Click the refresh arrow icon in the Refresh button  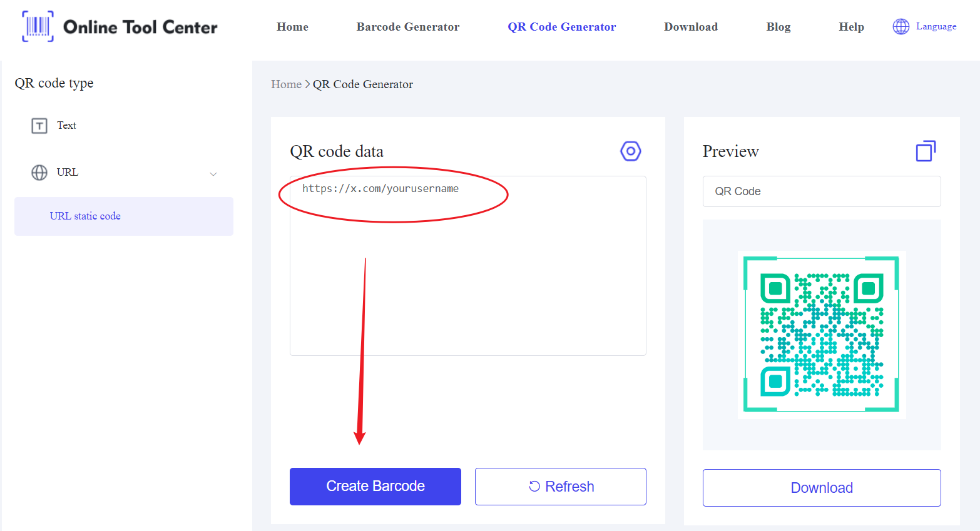[534, 486]
